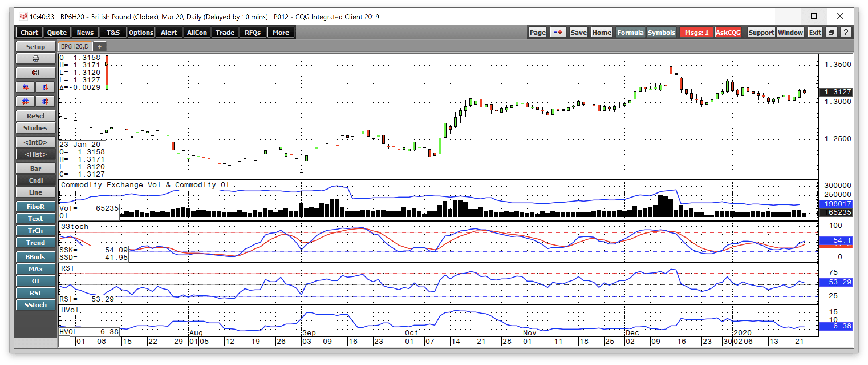Click the vertical compress arrows icon

point(45,101)
